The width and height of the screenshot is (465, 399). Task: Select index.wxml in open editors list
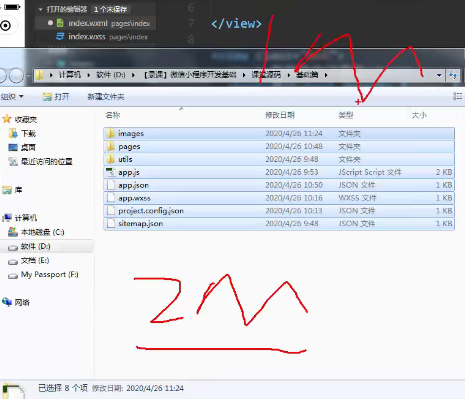[x=96, y=23]
